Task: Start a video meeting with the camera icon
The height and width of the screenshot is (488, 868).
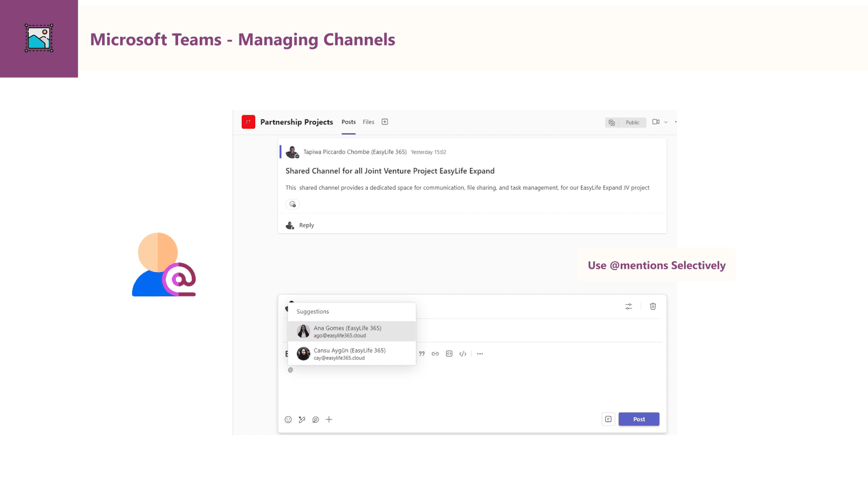Action: pos(656,122)
